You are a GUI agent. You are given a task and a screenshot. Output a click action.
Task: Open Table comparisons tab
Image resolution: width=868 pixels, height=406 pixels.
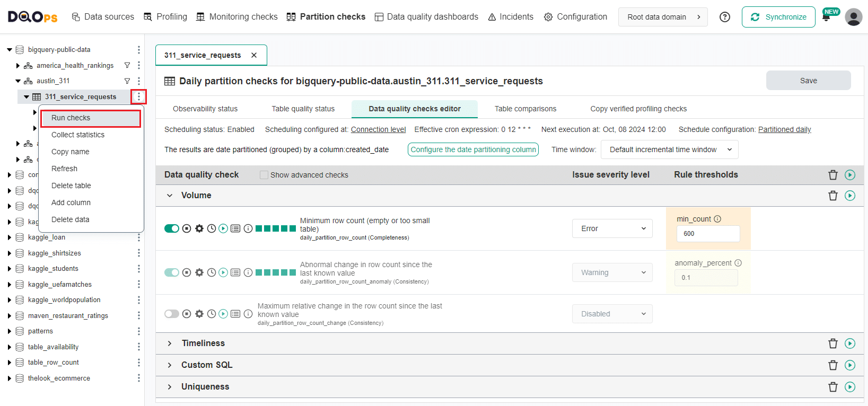[525, 109]
